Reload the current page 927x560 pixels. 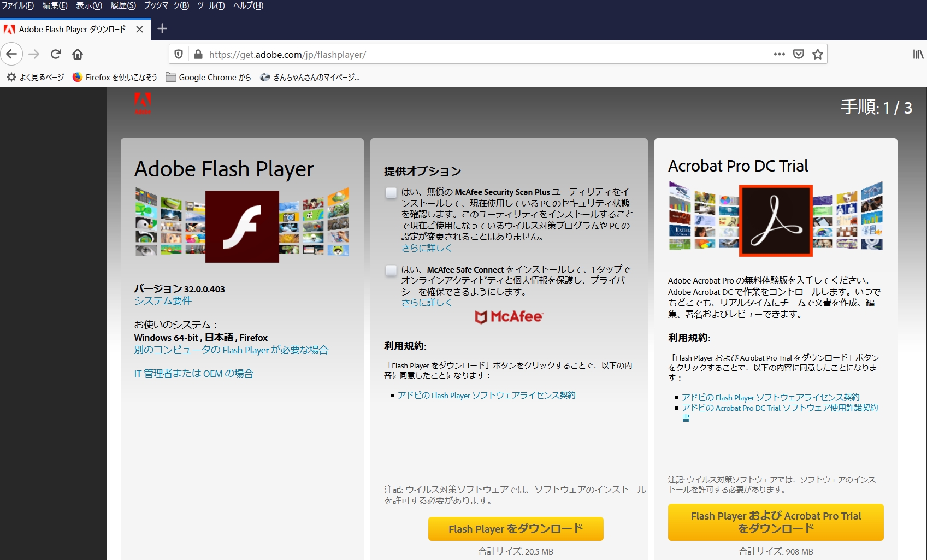(x=56, y=54)
